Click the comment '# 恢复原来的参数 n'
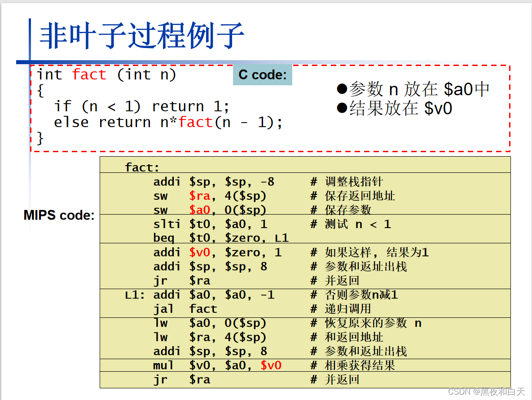The image size is (532, 400). coord(366,323)
